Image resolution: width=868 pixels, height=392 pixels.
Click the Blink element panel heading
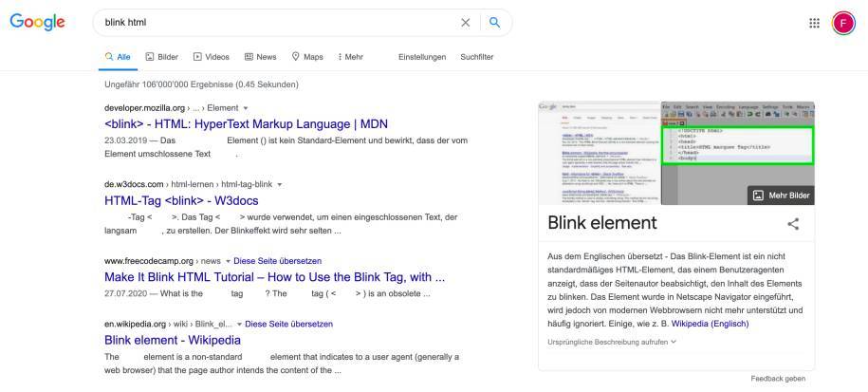(601, 222)
